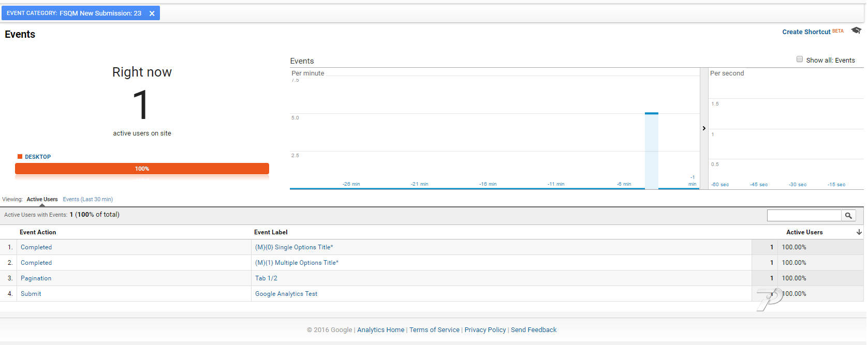Remove the FSQM New Submission event category filter

(152, 13)
